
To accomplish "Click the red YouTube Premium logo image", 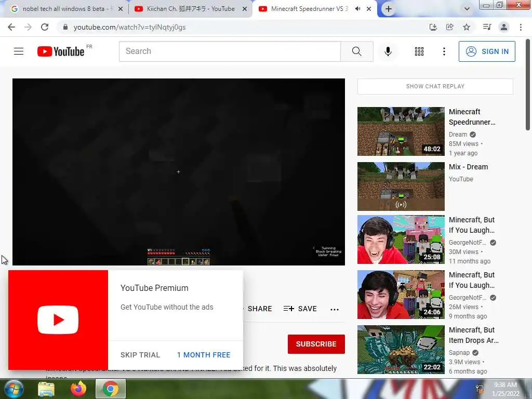I will (x=58, y=320).
